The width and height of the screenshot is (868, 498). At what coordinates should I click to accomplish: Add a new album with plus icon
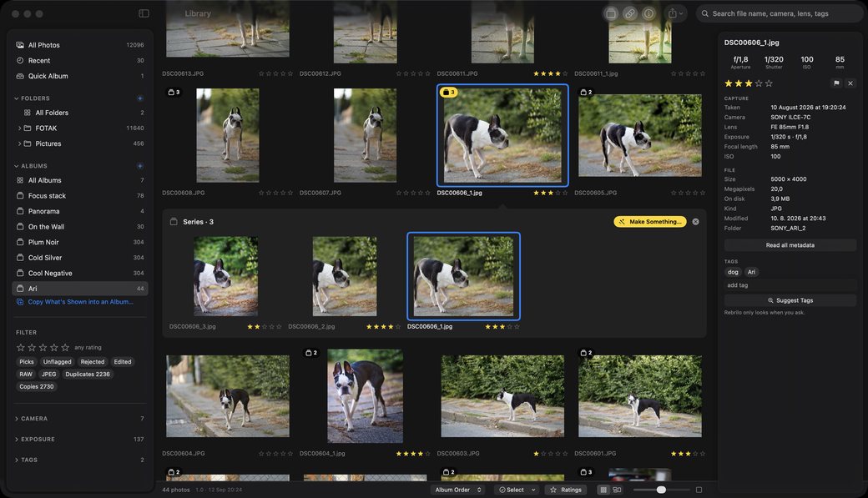(140, 166)
